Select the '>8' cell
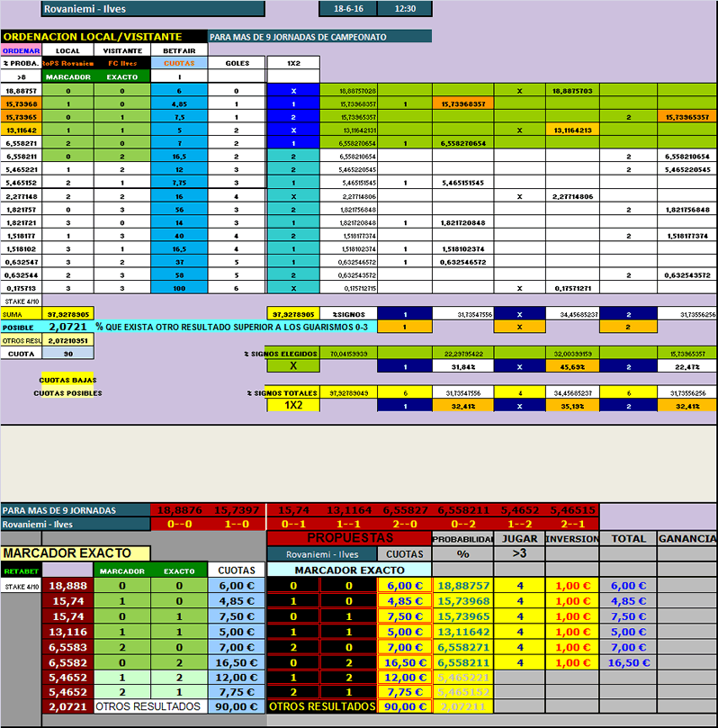This screenshot has height=728, width=718. [22, 76]
